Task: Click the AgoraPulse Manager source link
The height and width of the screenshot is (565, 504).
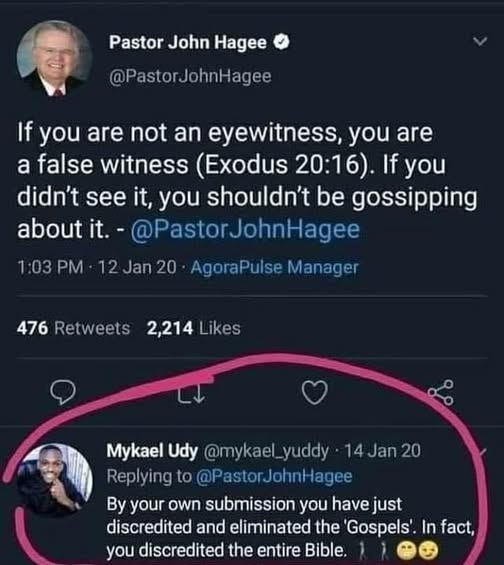Action: point(275,267)
